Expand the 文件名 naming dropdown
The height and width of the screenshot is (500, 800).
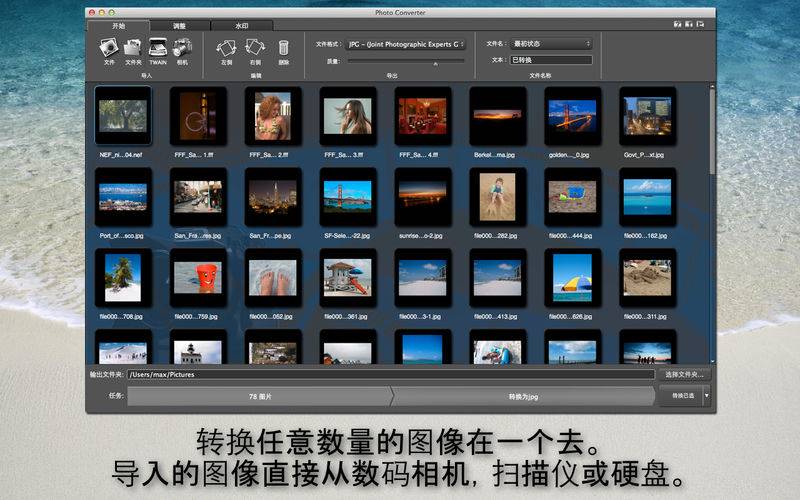pos(551,44)
